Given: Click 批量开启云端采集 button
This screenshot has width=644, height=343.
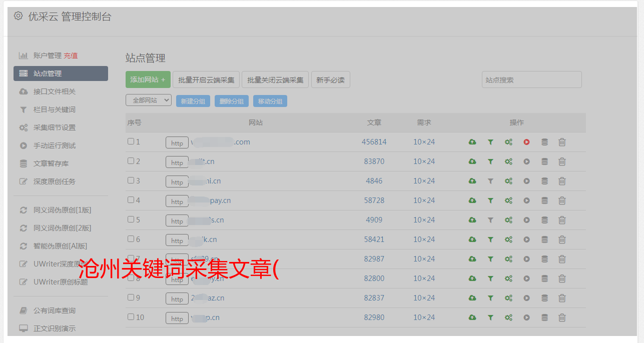Looking at the screenshot, I should coord(206,79).
